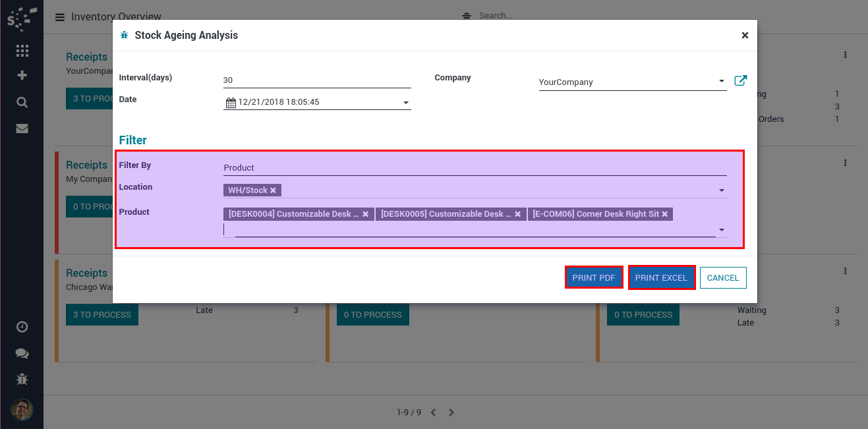The image size is (868, 429).
Task: Open the Date picker dropdown arrow
Action: click(405, 103)
